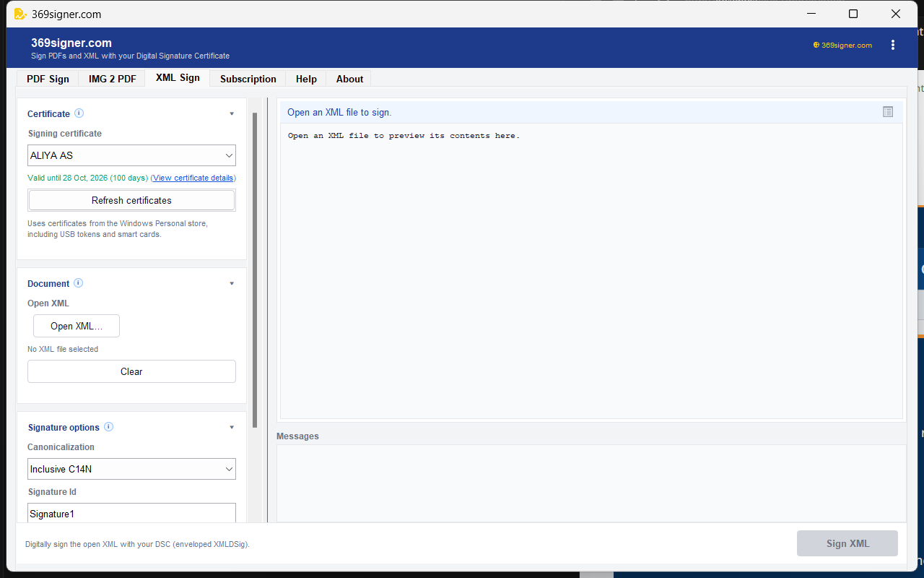Click the left panel vertical scrollbar
Screen dimensions: 924x578
(x=255, y=270)
